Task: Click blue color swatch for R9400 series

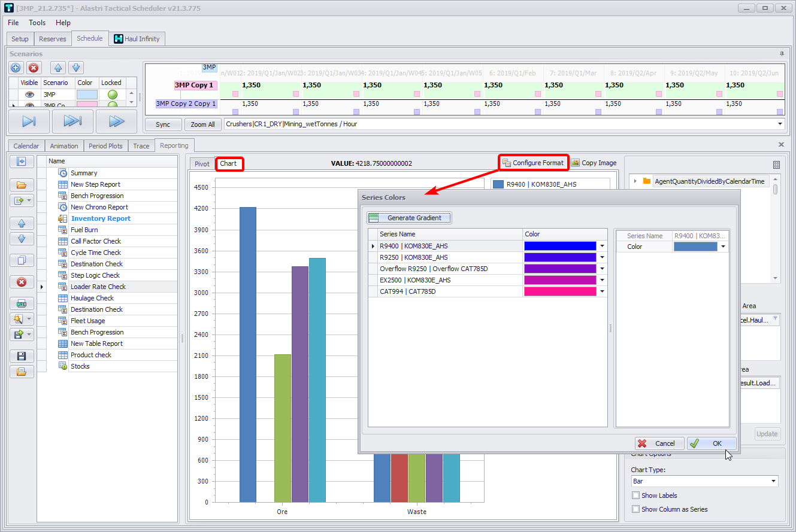Action: (x=560, y=246)
